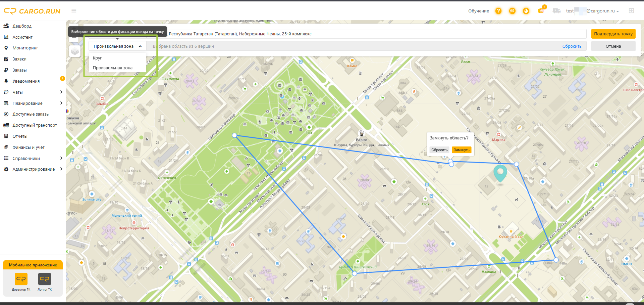Click the orange flame icon

pos(526,11)
